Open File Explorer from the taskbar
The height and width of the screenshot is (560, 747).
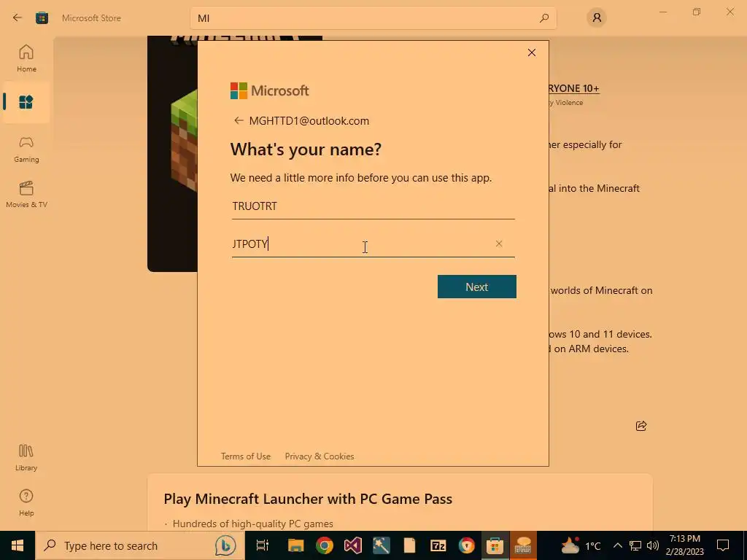[x=296, y=545]
